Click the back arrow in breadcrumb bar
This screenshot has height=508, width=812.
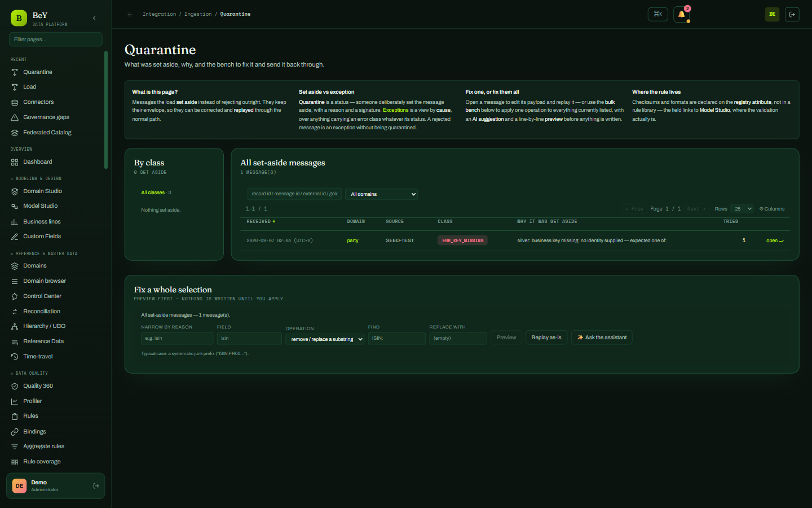tap(130, 14)
